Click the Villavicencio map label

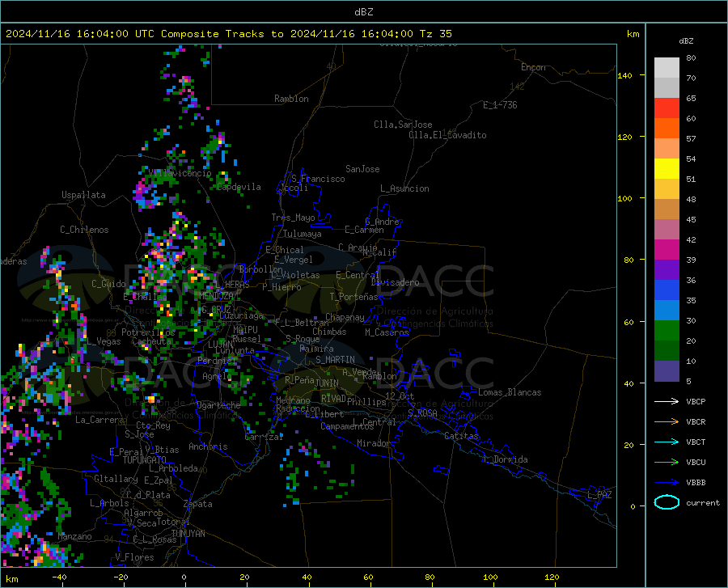(x=180, y=173)
